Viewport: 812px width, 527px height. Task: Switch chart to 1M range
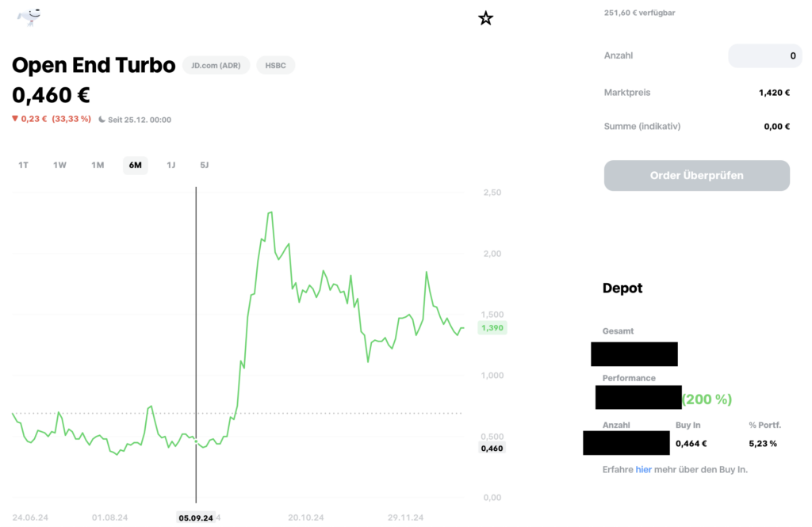[x=98, y=165]
